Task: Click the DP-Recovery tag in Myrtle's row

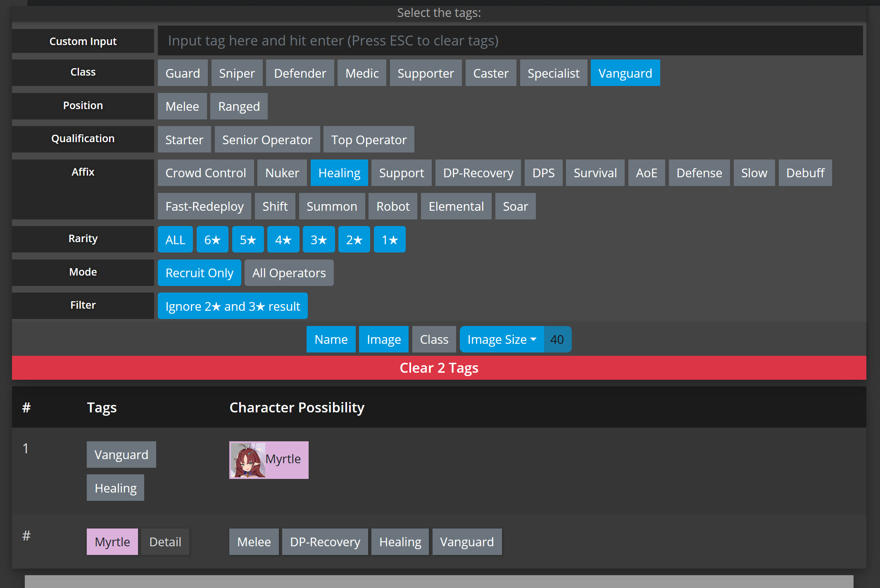Action: (x=325, y=542)
